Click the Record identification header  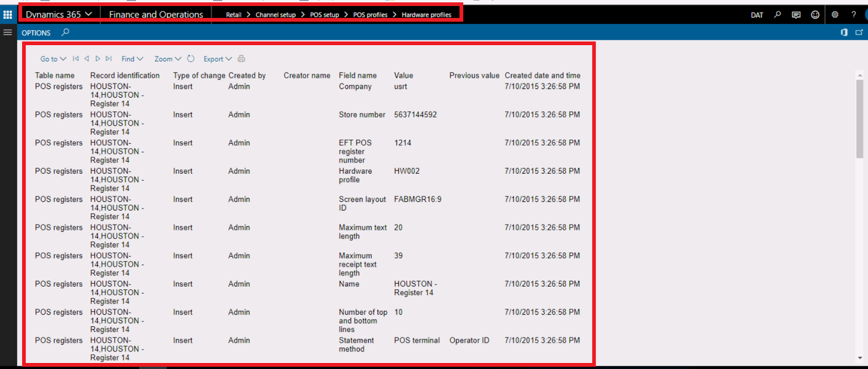pyautogui.click(x=125, y=75)
